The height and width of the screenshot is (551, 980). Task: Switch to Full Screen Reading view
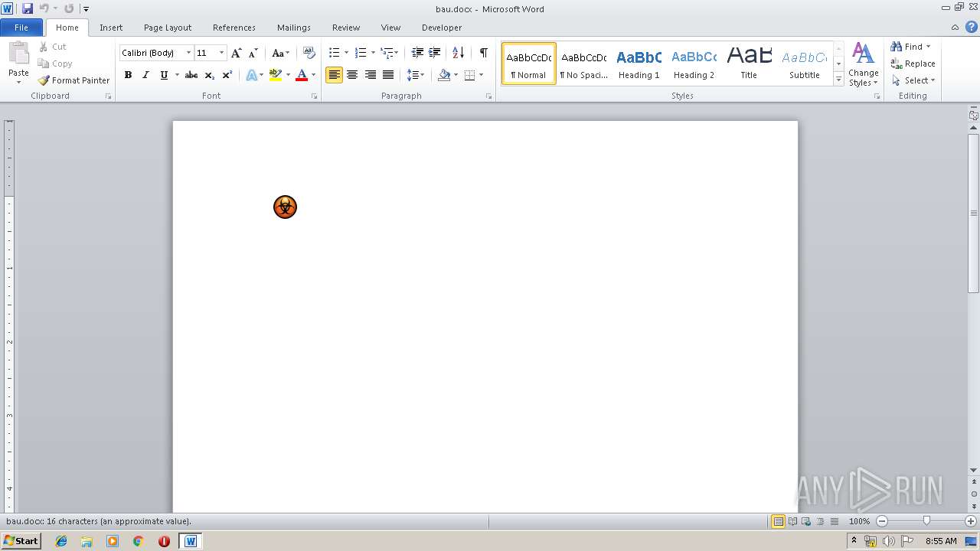click(x=792, y=521)
